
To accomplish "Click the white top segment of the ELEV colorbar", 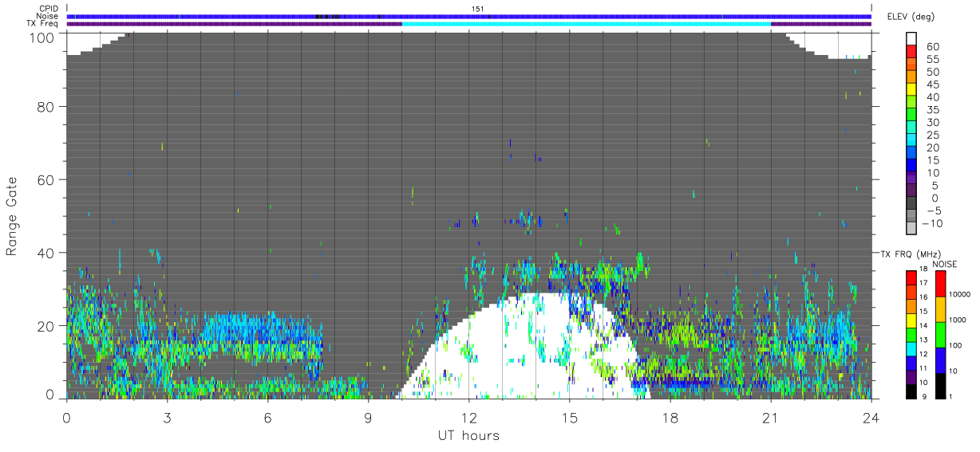I will (911, 38).
